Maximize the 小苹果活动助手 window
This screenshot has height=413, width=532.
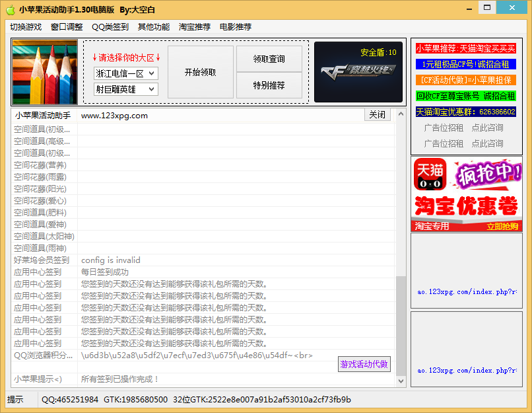[x=487, y=7]
